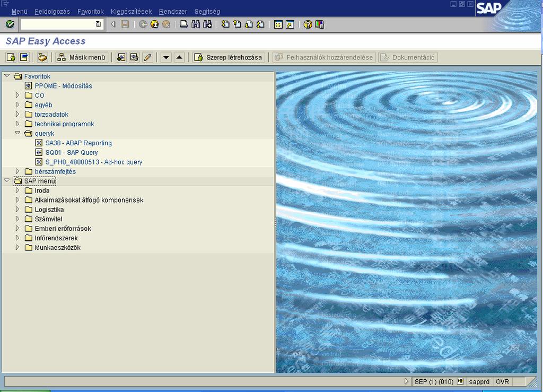Click the sapprd server name in status bar

[x=479, y=381]
